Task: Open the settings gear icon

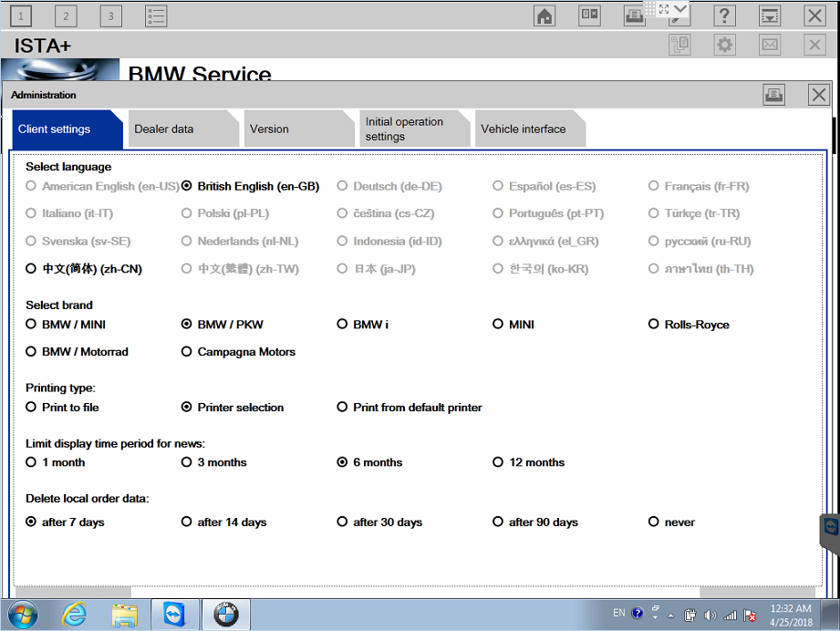Action: [x=725, y=45]
